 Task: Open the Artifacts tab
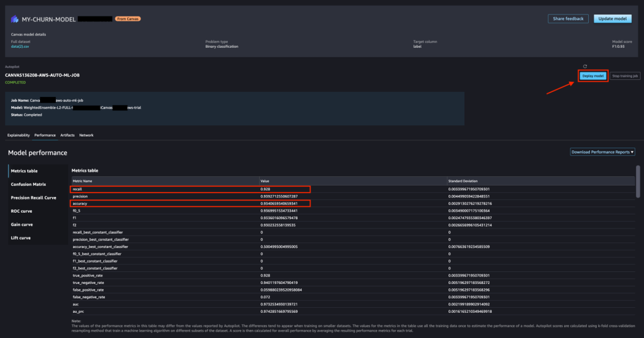tap(67, 135)
